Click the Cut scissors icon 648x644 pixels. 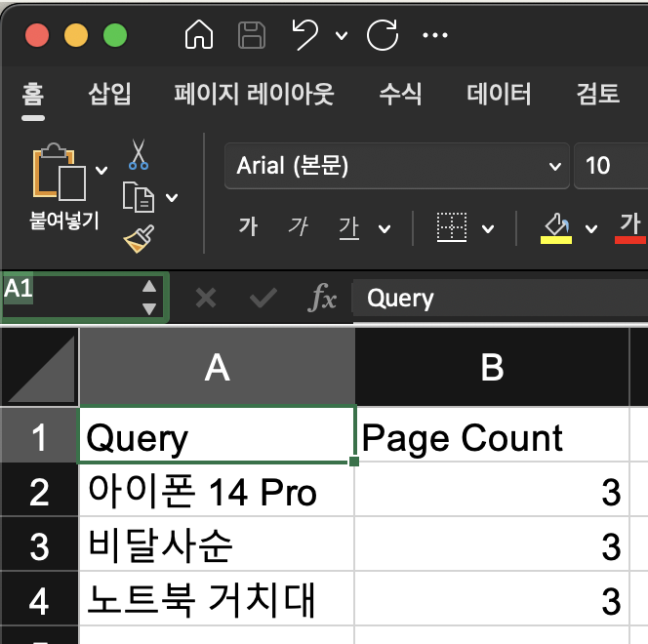click(x=139, y=154)
